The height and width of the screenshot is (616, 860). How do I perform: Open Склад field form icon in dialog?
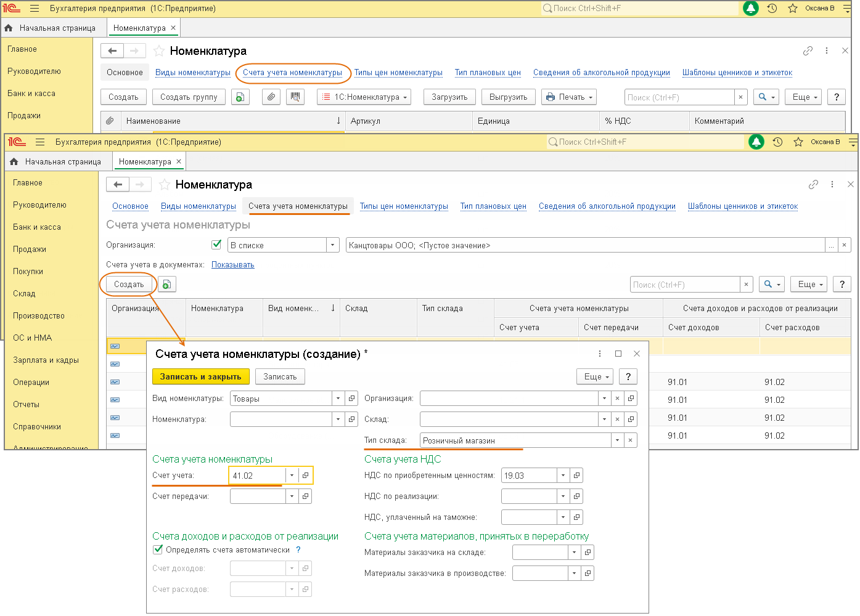(631, 419)
